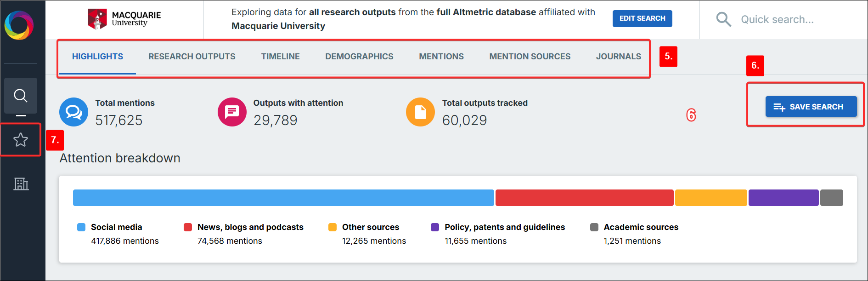Click the Altmetric rainbow logo
The width and height of the screenshot is (868, 281).
click(x=19, y=25)
